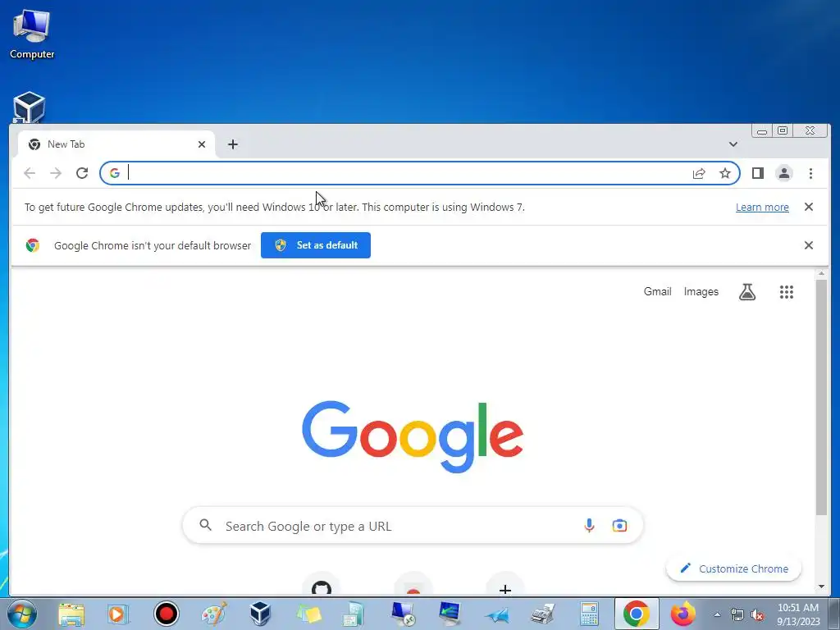Reload the page with the refresh icon
The width and height of the screenshot is (840, 630).
click(82, 173)
